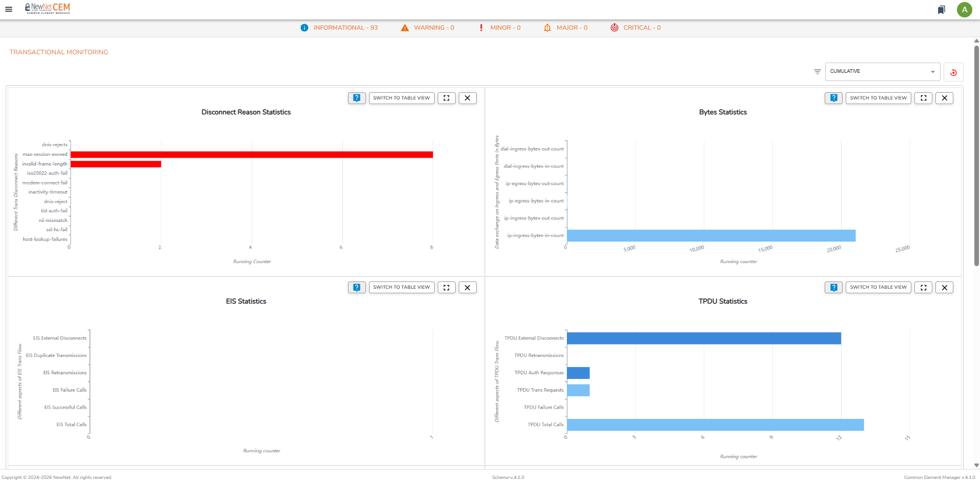Click the page vertical scrollbar thumb
Image resolution: width=980 pixels, height=483 pixels.
click(976, 155)
